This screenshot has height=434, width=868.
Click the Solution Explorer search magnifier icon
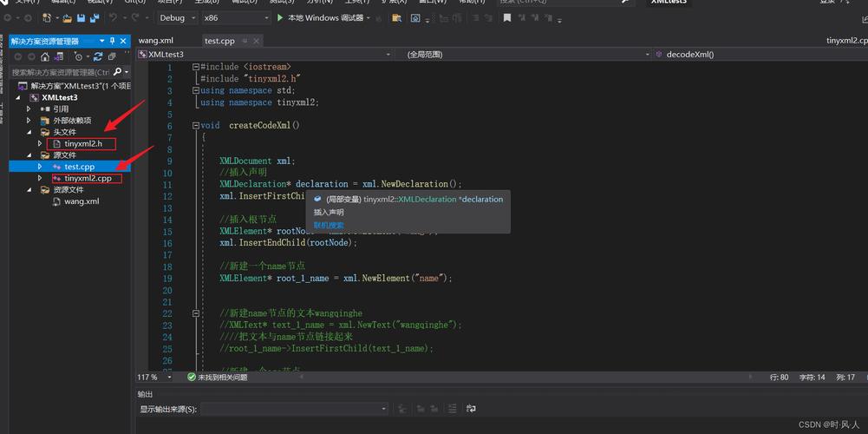117,72
